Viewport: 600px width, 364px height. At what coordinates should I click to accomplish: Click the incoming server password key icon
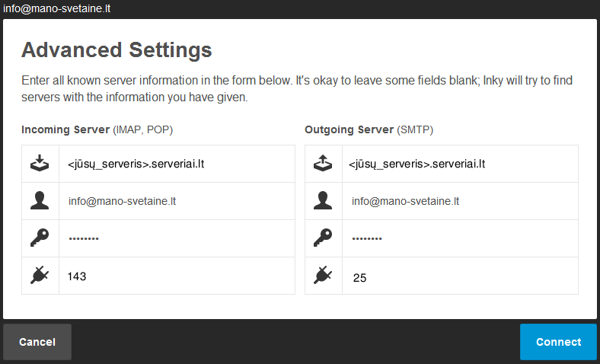(x=40, y=238)
